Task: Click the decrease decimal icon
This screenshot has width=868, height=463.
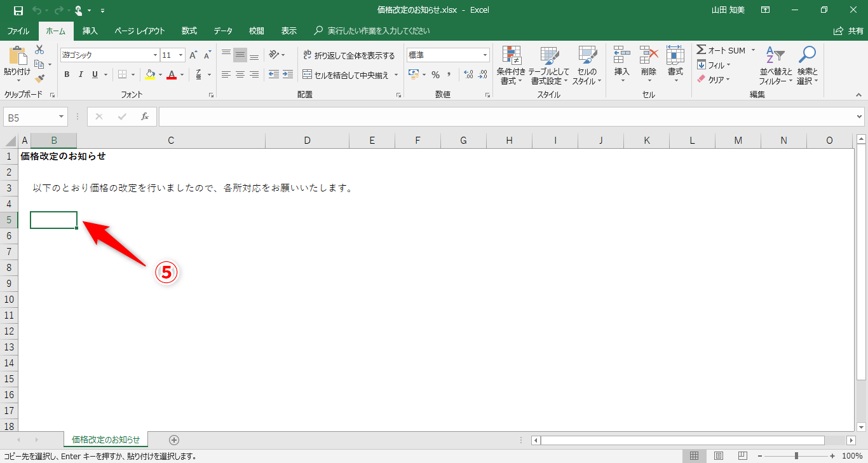Action: click(483, 74)
